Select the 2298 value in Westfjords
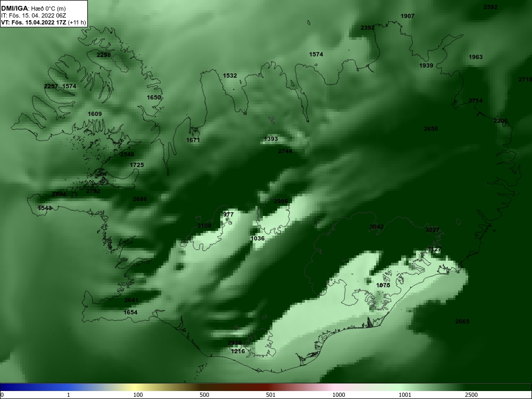532x399 pixels. click(104, 55)
